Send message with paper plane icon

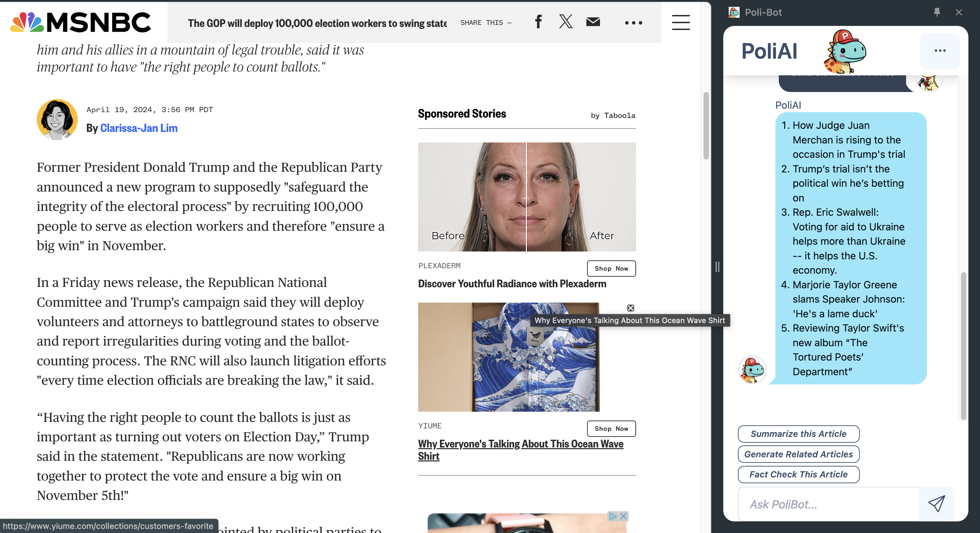tap(936, 504)
